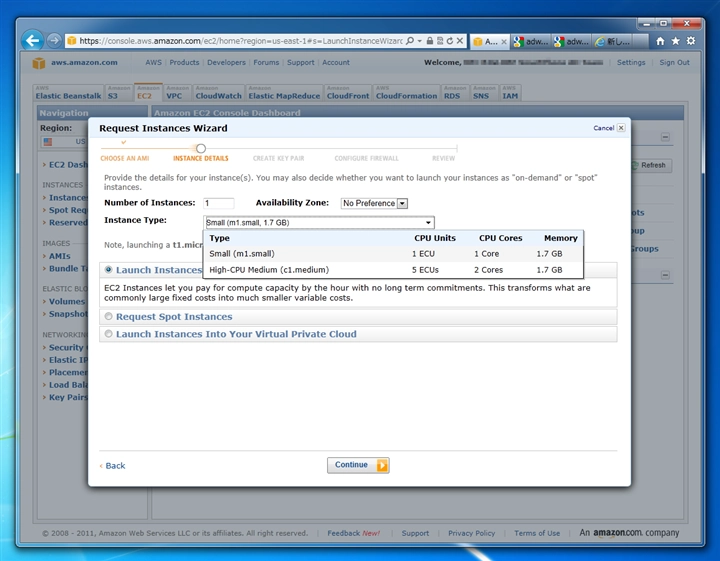
Task: Open Feedback link in footer
Action: click(x=354, y=533)
